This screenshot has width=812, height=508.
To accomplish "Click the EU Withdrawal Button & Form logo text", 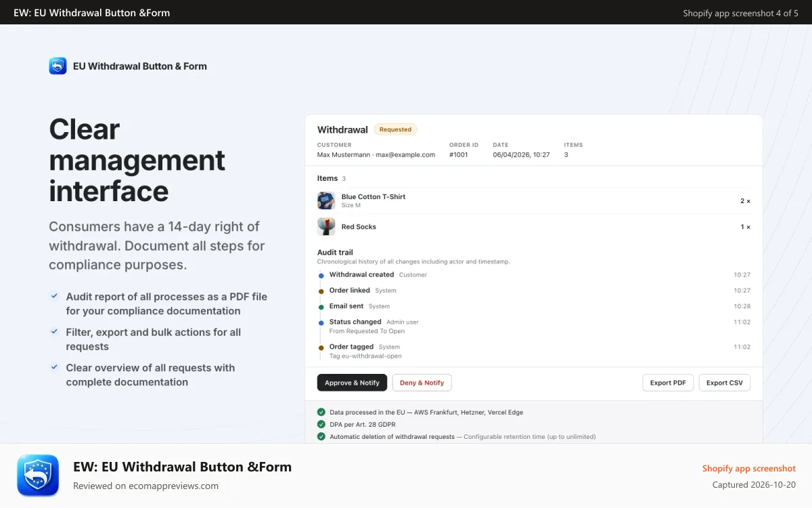I will (x=140, y=66).
